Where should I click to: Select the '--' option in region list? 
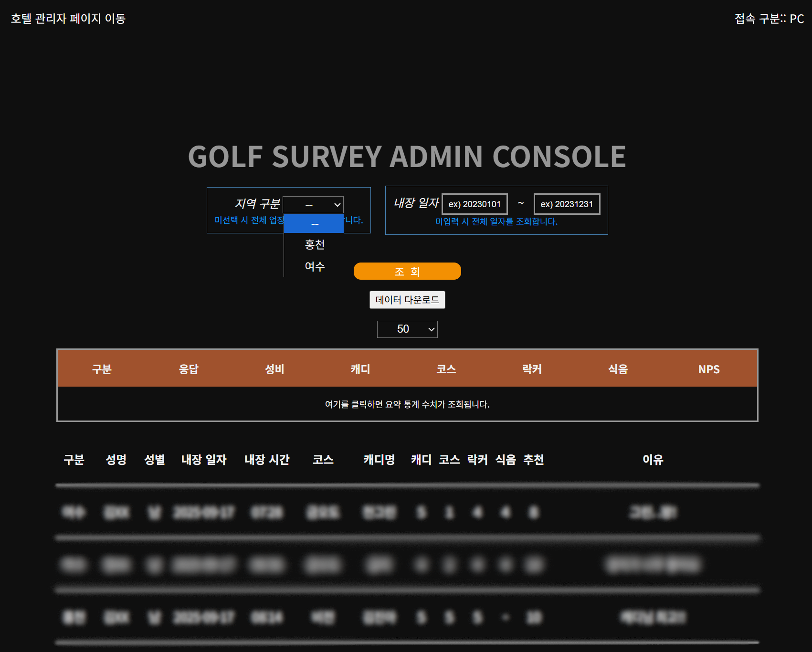tap(314, 224)
